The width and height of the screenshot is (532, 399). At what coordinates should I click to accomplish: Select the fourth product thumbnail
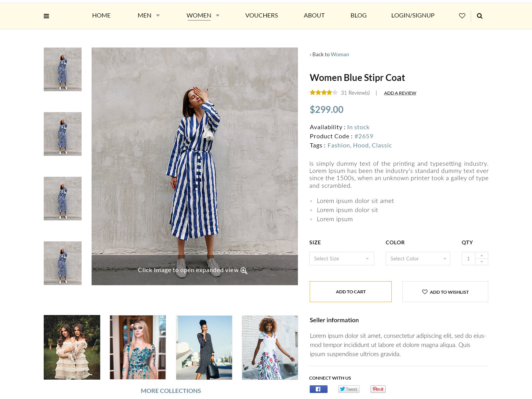pyautogui.click(x=63, y=263)
